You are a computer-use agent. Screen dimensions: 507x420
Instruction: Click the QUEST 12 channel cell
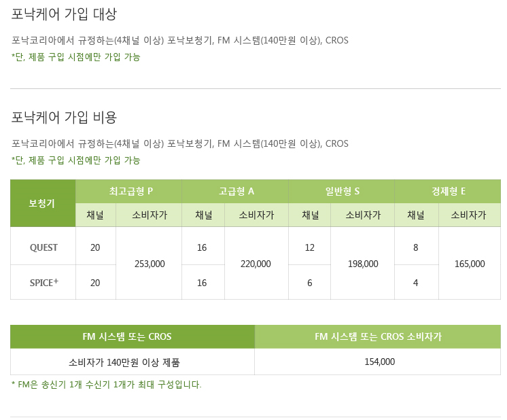pyautogui.click(x=309, y=247)
